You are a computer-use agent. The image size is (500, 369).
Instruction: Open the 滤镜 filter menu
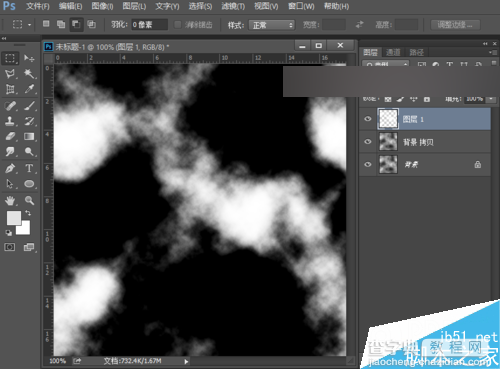(x=233, y=6)
